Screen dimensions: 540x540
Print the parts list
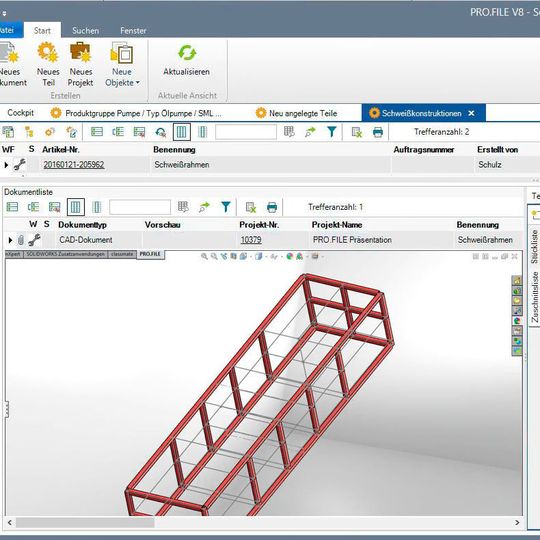(x=378, y=132)
